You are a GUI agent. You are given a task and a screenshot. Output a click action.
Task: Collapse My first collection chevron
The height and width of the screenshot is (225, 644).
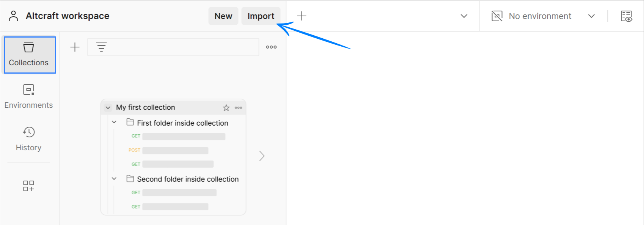(x=108, y=108)
